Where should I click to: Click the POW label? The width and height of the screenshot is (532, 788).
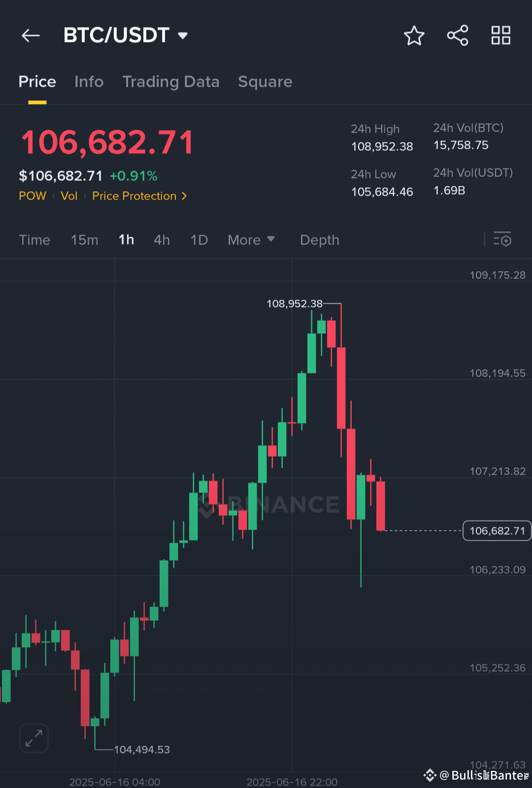(32, 196)
